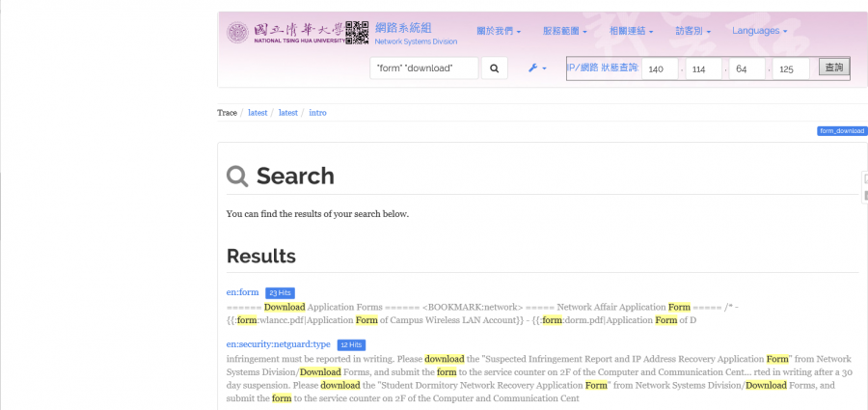Click the intro breadcrumb link

point(317,113)
